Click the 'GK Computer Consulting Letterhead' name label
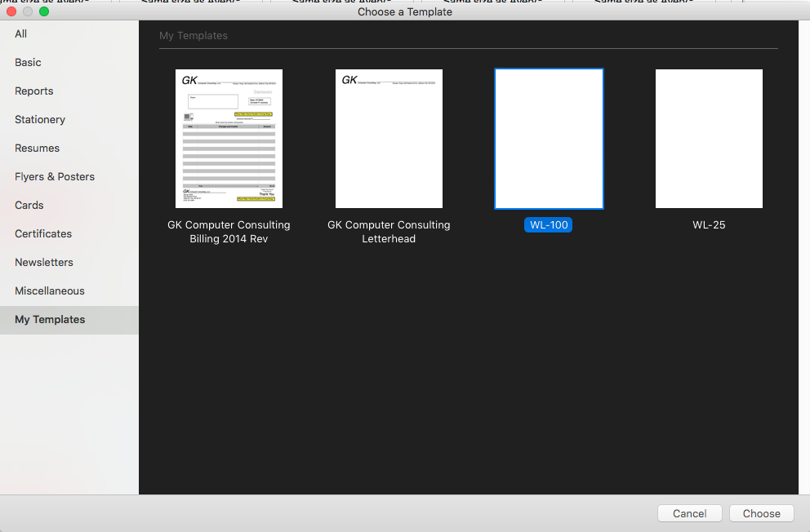This screenshot has height=532, width=810. (389, 232)
